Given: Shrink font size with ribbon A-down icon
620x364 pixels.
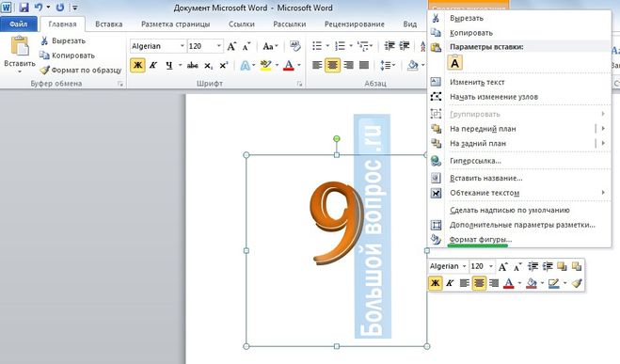Looking at the screenshot, I should click(246, 46).
